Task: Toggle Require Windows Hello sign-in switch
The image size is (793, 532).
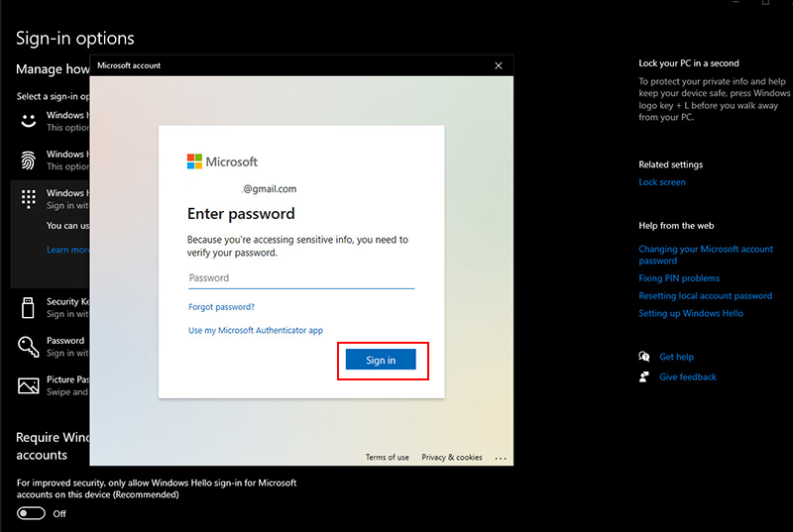Action: pyautogui.click(x=31, y=513)
